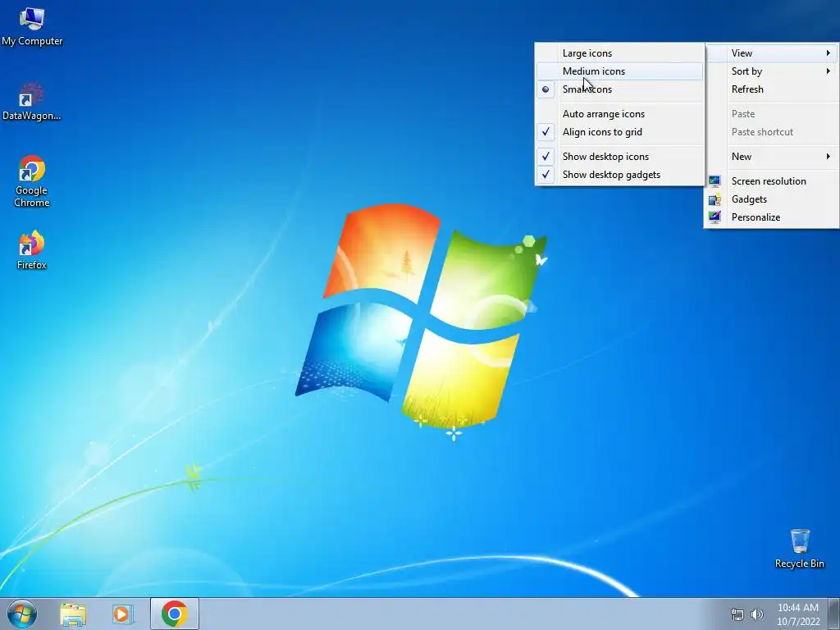
Task: Open the clock showing 10:44 AM
Action: click(798, 614)
